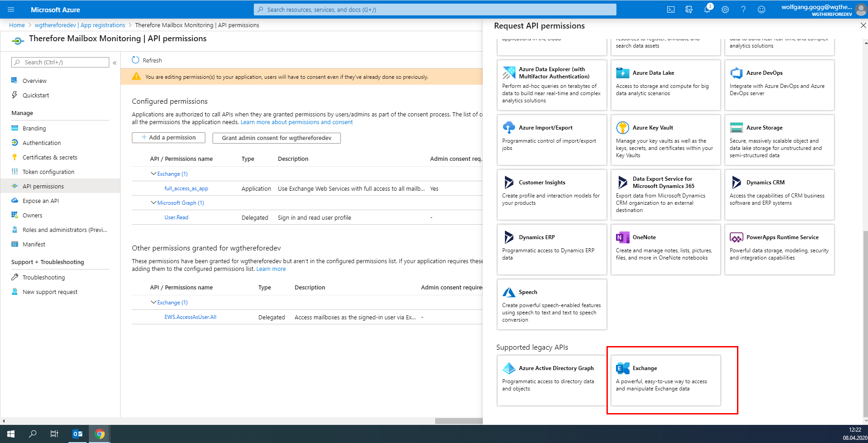The image size is (868, 443).
Task: Collapse Exchange (1) in configured permissions
Action: point(153,173)
